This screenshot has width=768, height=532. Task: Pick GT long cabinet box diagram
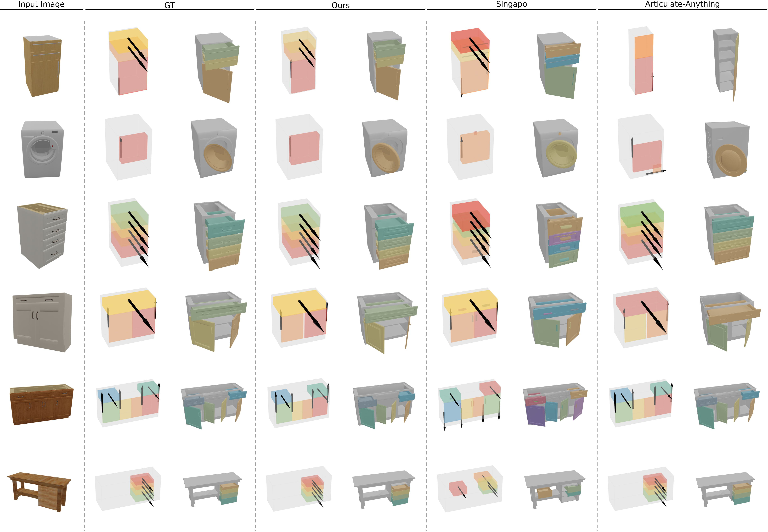click(128, 403)
